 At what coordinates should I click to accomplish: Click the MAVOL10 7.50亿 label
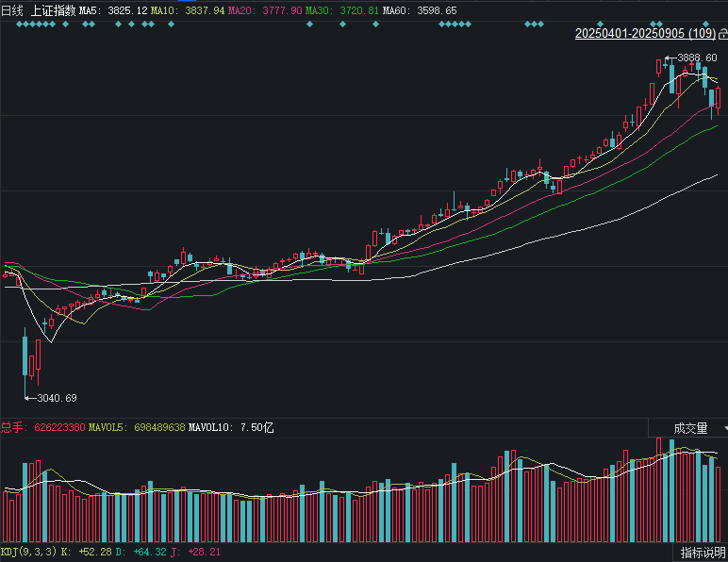click(231, 427)
